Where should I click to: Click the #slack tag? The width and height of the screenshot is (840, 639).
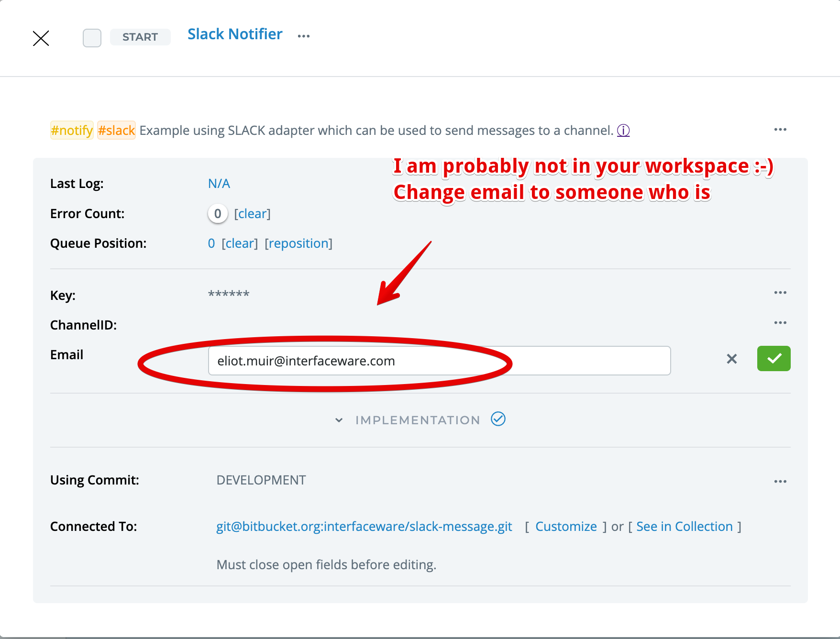[116, 130]
